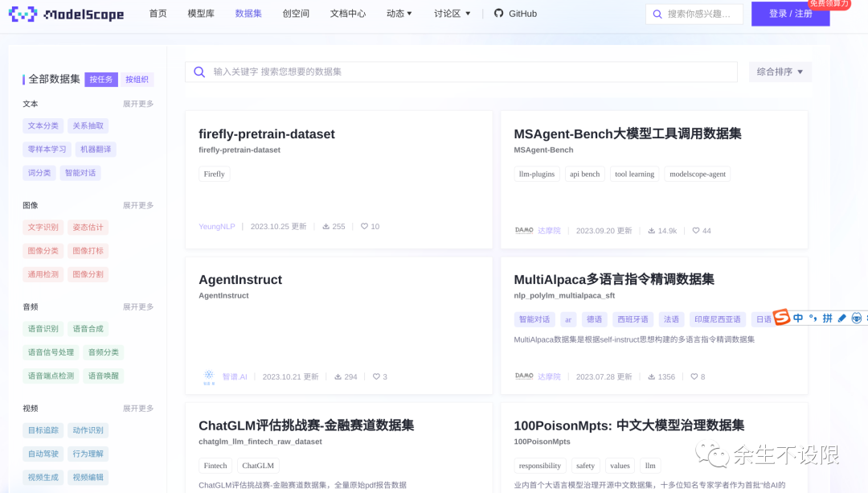Open the 综合排序 sort dropdown
The image size is (868, 493).
pos(780,72)
